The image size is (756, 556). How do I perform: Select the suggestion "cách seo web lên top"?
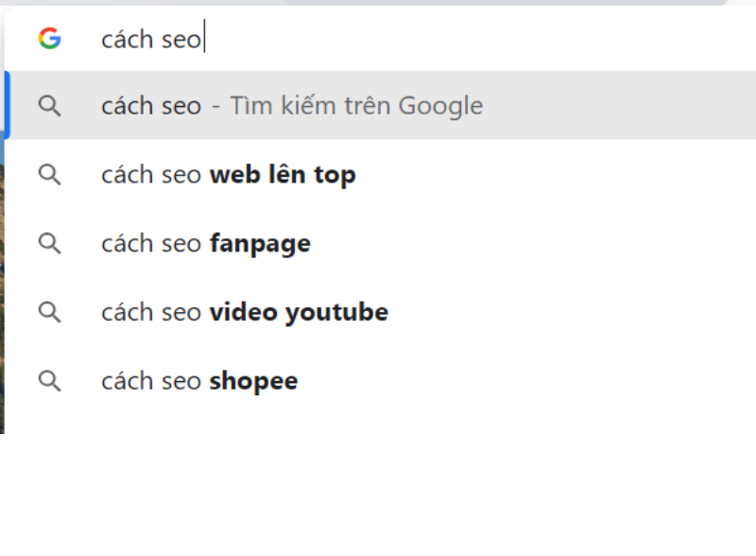pos(229,174)
